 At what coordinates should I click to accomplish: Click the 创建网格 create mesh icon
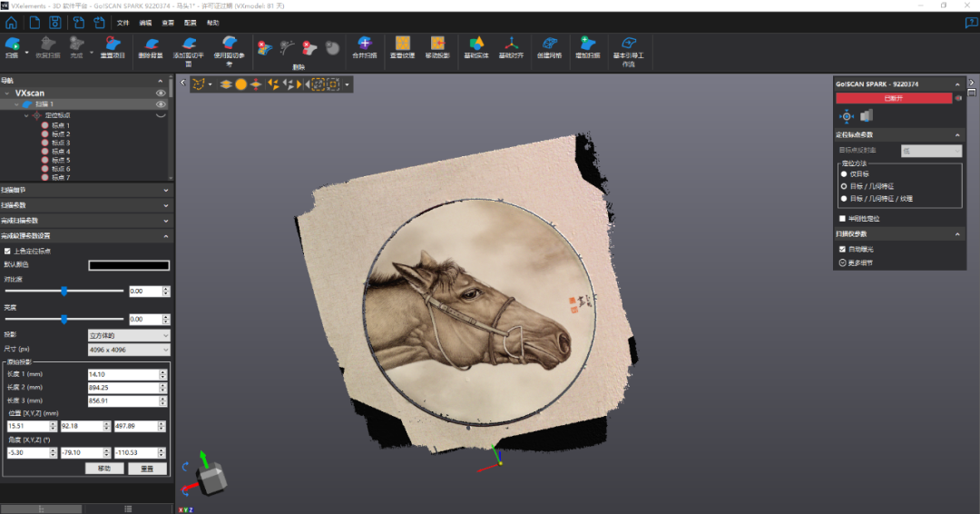(x=549, y=47)
